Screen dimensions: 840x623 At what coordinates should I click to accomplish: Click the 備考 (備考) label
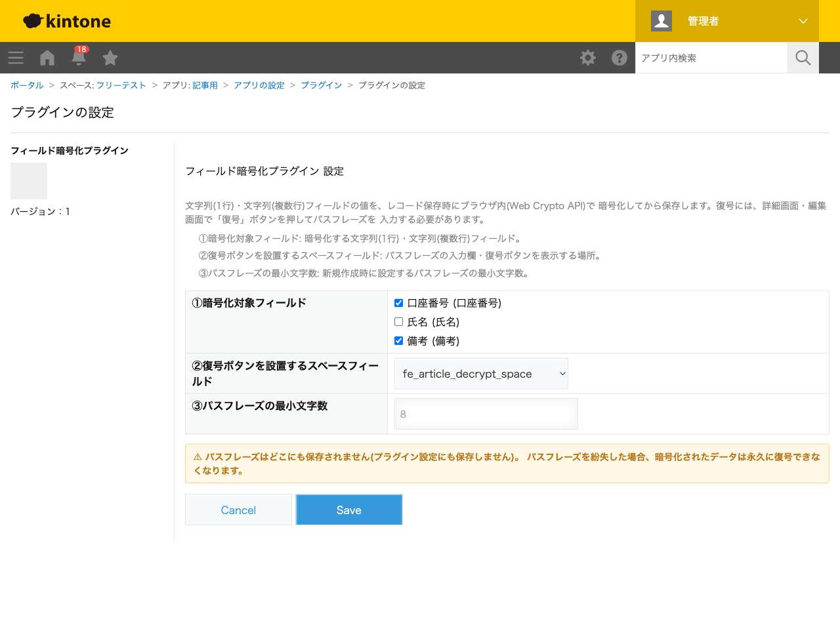[x=433, y=341]
